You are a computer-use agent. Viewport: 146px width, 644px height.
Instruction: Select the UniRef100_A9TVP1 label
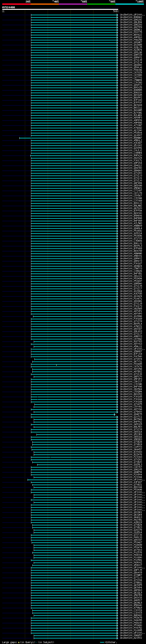[x=131, y=311]
